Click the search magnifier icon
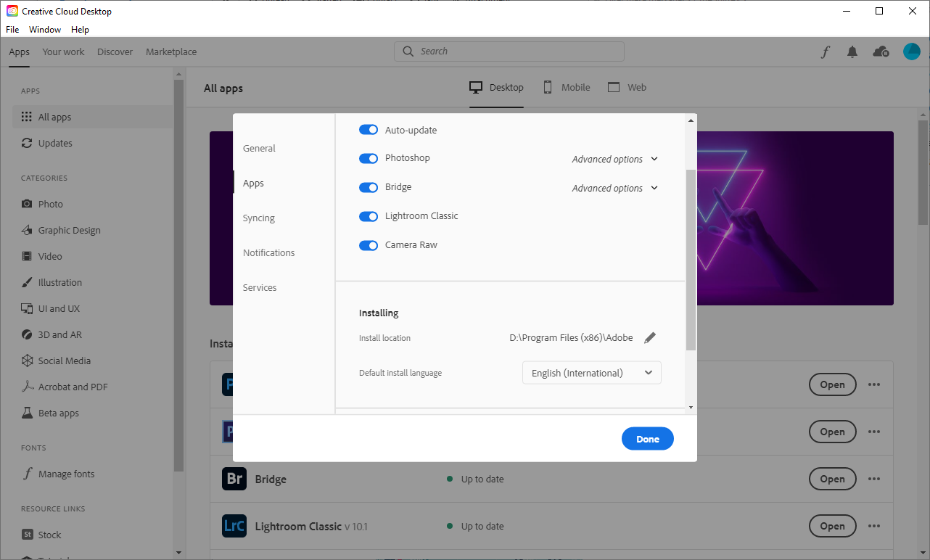Screen dimensions: 930x560 click(409, 52)
